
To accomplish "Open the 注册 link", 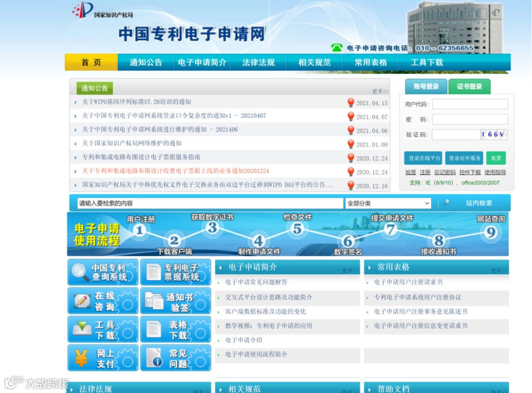I will point(425,172).
